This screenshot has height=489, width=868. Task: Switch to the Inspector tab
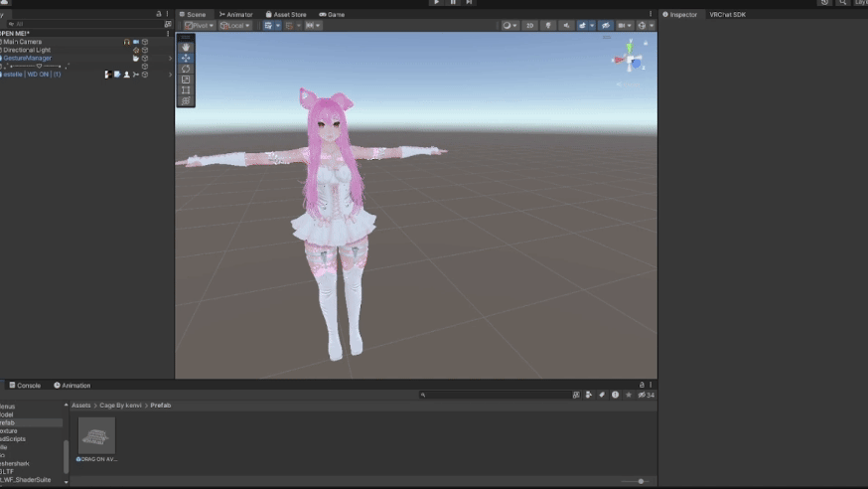(x=679, y=14)
